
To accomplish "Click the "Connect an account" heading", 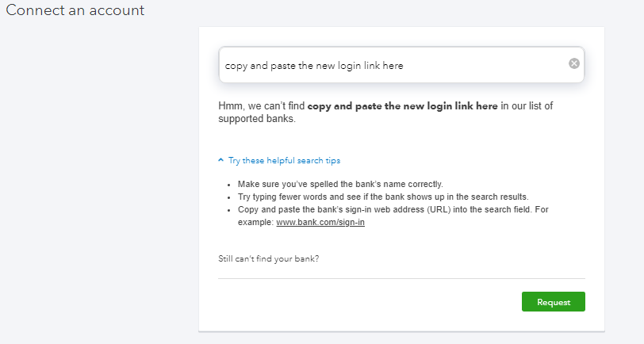I will [75, 11].
